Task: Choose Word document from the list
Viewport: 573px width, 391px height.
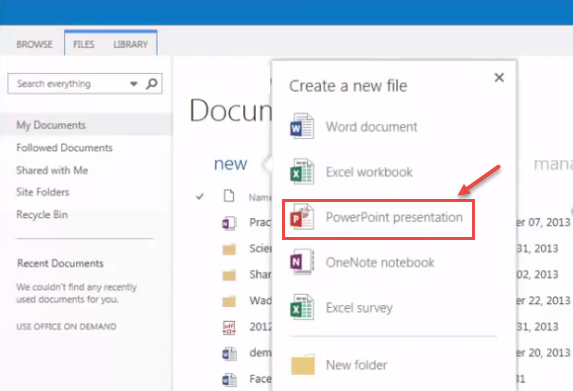Action: click(x=371, y=127)
